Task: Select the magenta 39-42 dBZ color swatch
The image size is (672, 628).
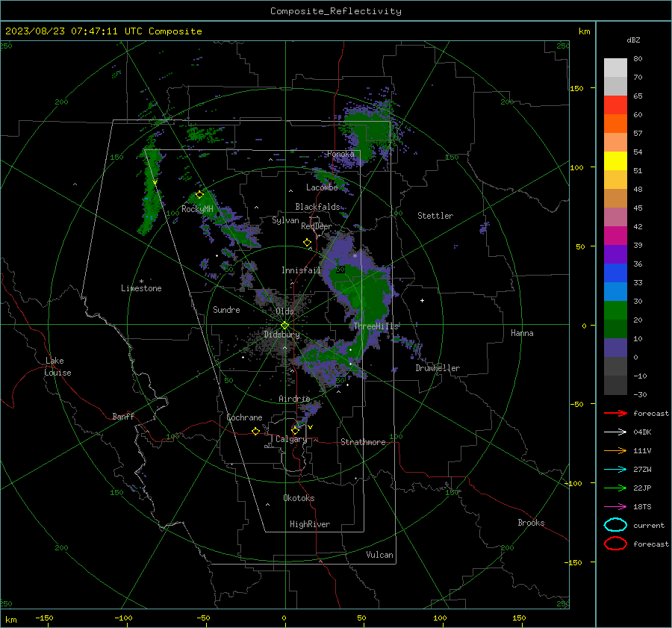Action: pyautogui.click(x=615, y=236)
